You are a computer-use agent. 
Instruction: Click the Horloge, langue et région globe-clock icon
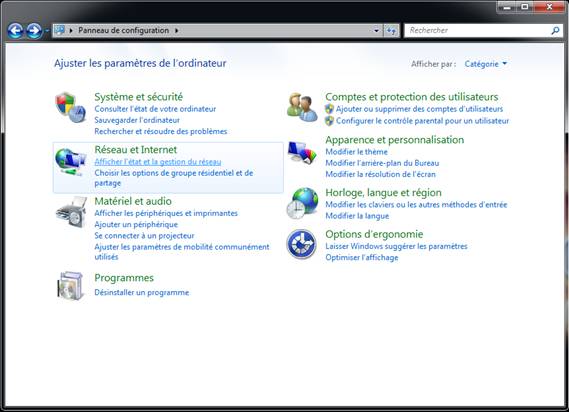coord(302,203)
